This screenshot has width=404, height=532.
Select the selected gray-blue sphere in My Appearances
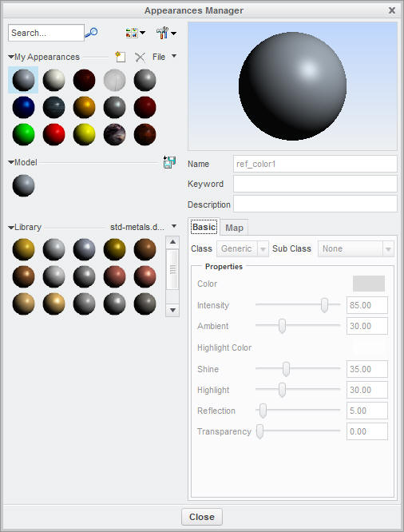tap(23, 80)
